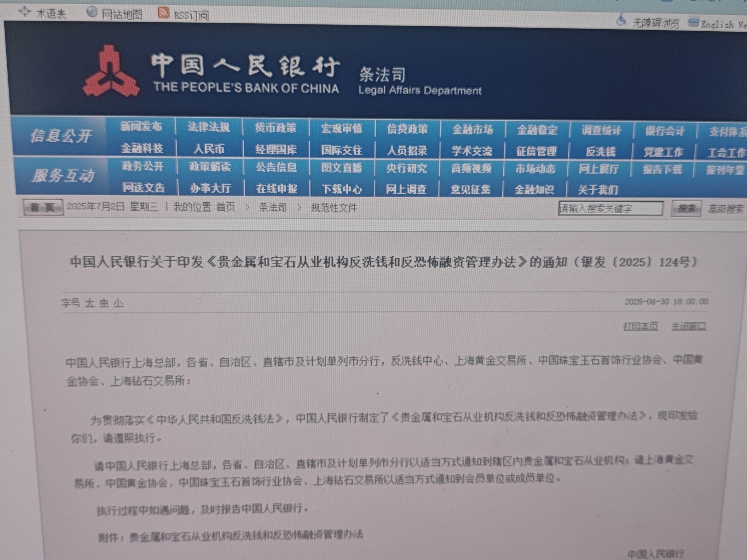Open 信贷政策 menu item
The height and width of the screenshot is (560, 747).
[407, 129]
